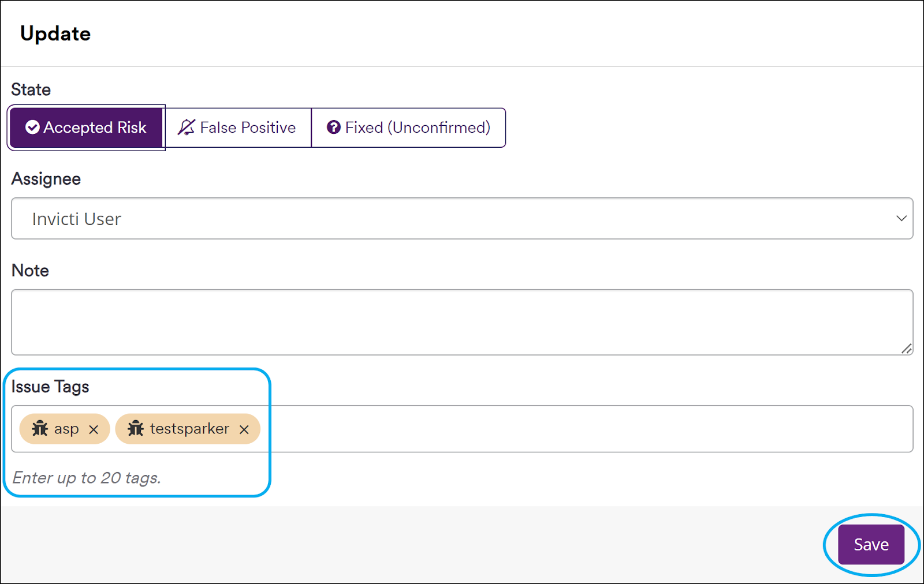Click the Update dialog title
Image resolution: width=924 pixels, height=584 pixels.
coord(55,33)
